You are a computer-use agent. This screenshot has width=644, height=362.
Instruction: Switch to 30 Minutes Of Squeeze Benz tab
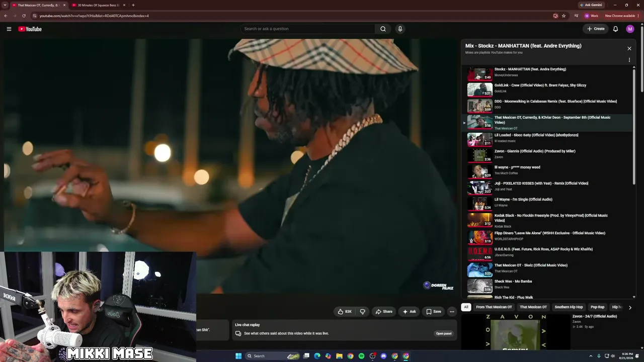(97, 5)
